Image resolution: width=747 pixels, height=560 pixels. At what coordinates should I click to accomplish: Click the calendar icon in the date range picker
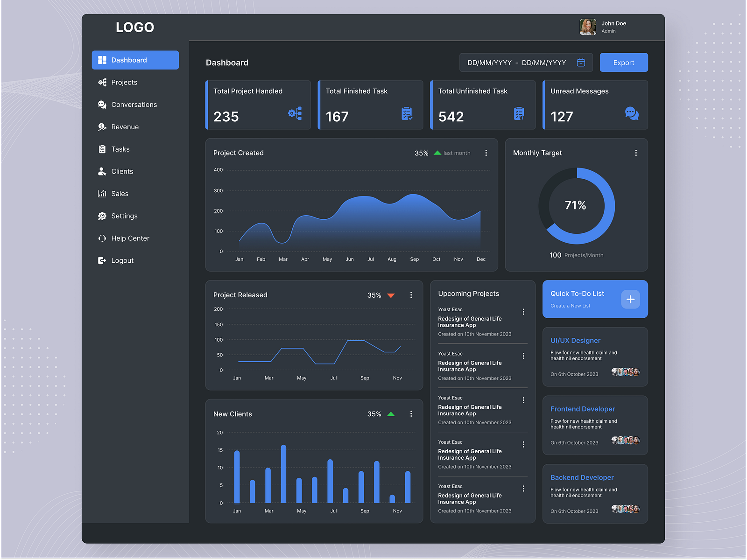point(581,62)
